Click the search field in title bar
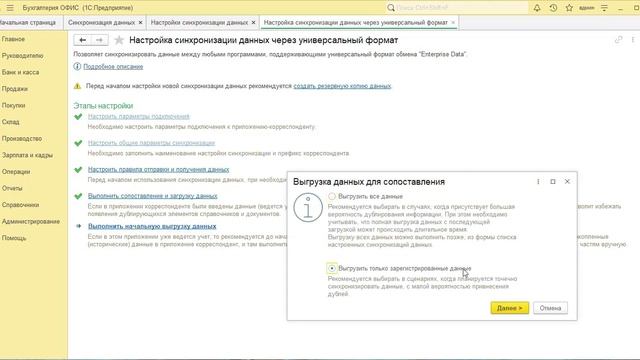This screenshot has width=640, height=360. 456,8
